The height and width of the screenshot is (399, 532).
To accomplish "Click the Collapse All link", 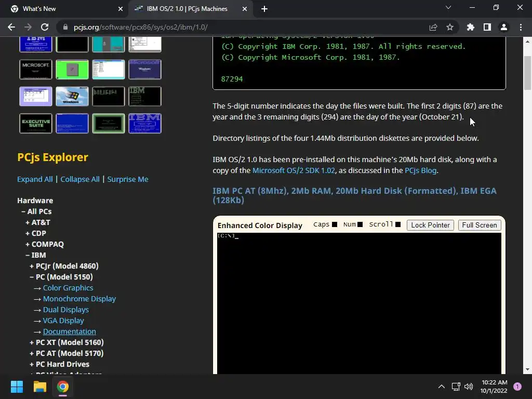I will [80, 179].
